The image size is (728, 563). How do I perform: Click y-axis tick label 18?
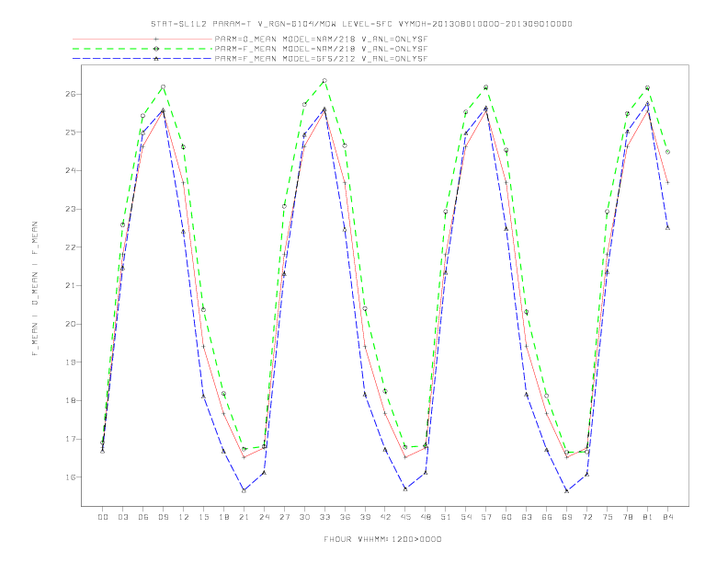pos(71,400)
